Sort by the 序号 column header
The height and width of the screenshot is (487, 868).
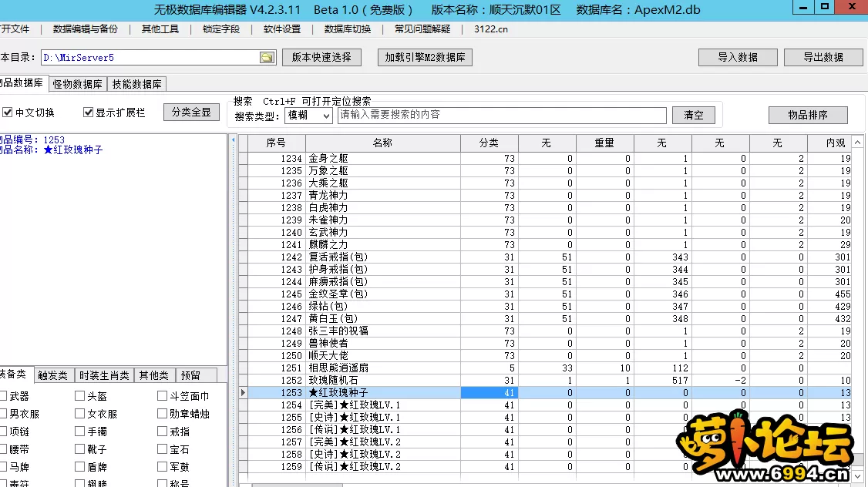point(276,143)
